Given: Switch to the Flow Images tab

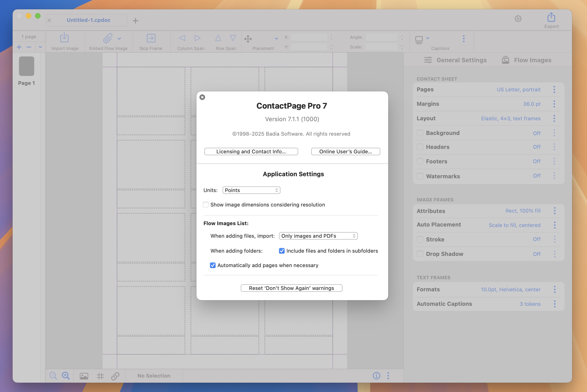Looking at the screenshot, I should [527, 60].
